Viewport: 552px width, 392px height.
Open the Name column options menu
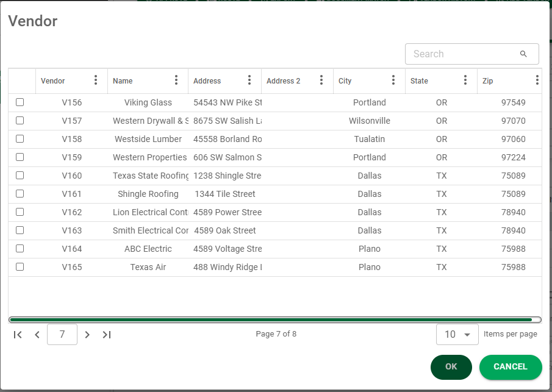pos(176,80)
